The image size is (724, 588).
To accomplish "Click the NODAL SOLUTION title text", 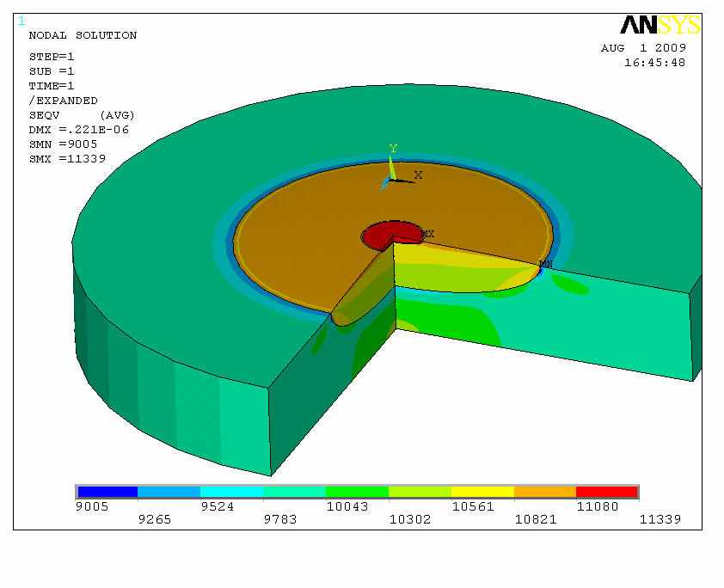I will pos(83,35).
